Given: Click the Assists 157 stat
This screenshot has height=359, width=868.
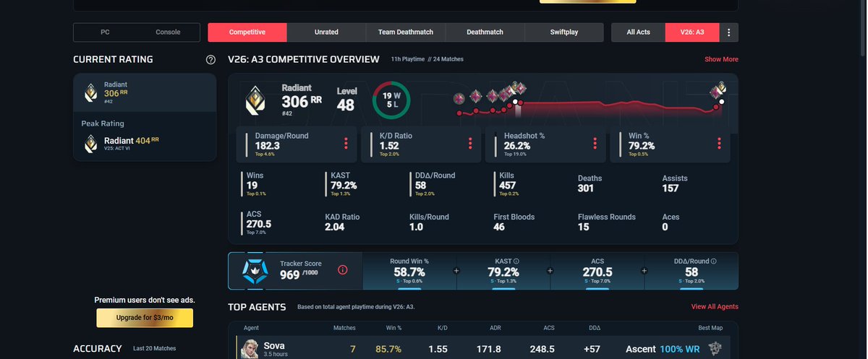Looking at the screenshot, I should tap(675, 183).
